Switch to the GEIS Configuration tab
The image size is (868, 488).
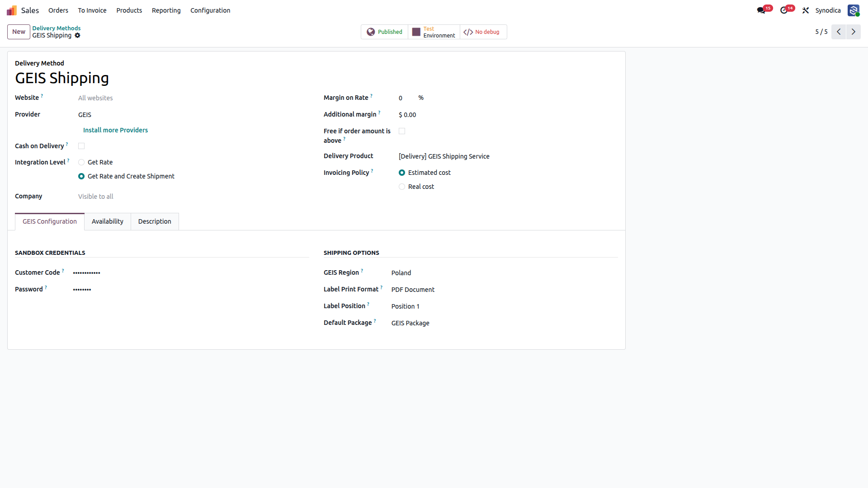click(x=50, y=221)
